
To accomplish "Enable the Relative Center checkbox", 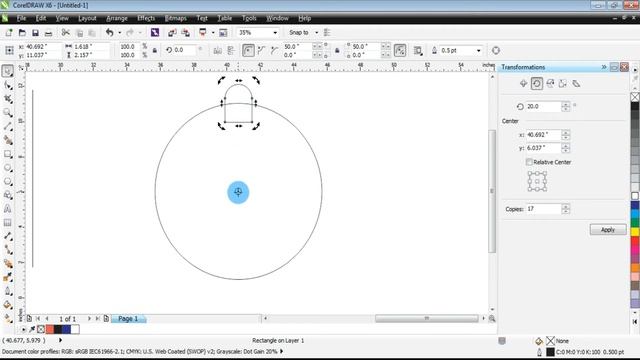I will click(529, 162).
